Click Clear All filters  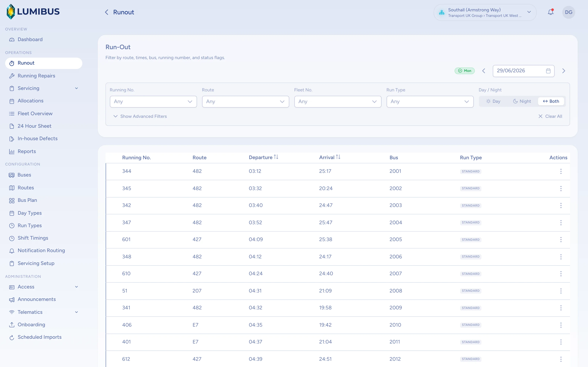point(550,116)
